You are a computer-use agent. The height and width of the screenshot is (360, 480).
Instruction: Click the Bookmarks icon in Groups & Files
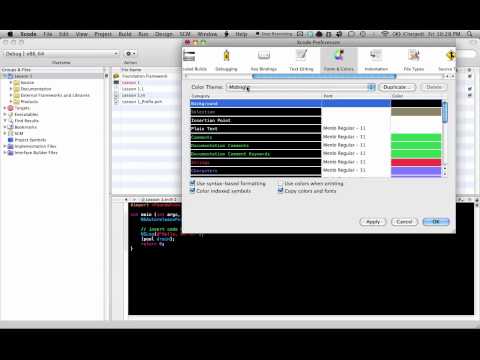pos(11,127)
